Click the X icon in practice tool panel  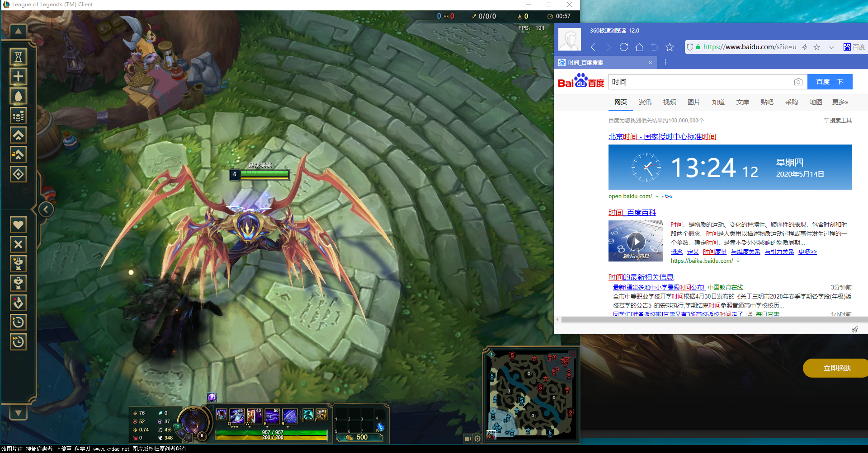pyautogui.click(x=18, y=244)
